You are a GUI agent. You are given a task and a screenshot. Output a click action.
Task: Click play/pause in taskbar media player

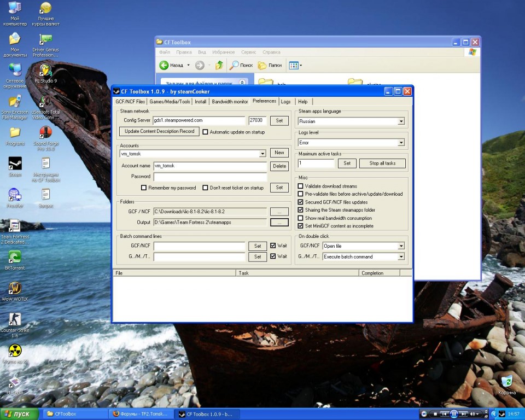pyautogui.click(x=453, y=414)
